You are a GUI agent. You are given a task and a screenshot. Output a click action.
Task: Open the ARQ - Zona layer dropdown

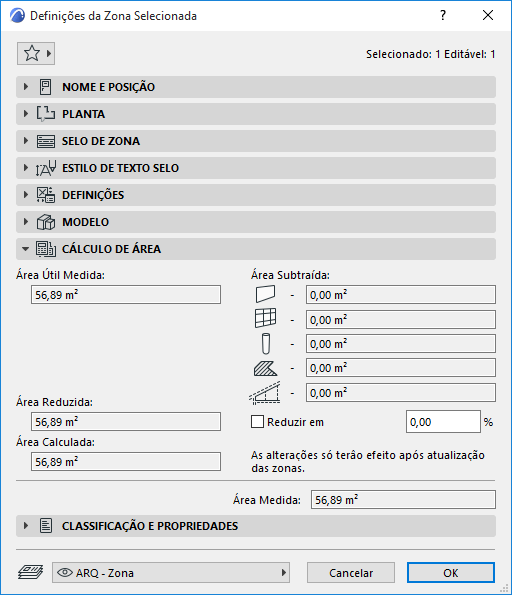(171, 573)
